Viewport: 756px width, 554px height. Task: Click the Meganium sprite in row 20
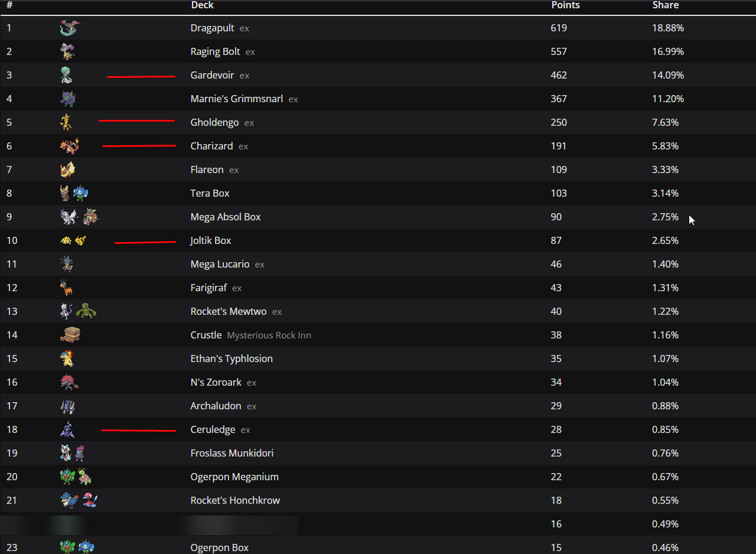(x=84, y=477)
